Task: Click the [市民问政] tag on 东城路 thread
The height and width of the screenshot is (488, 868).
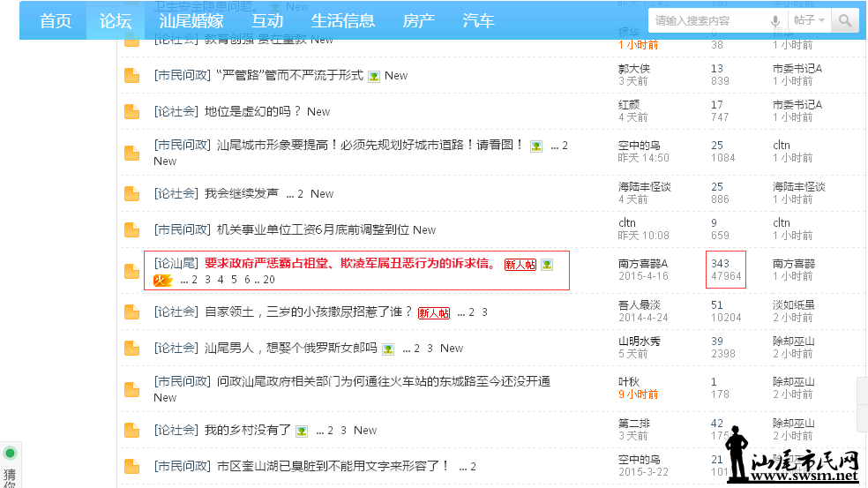Action: click(x=183, y=381)
